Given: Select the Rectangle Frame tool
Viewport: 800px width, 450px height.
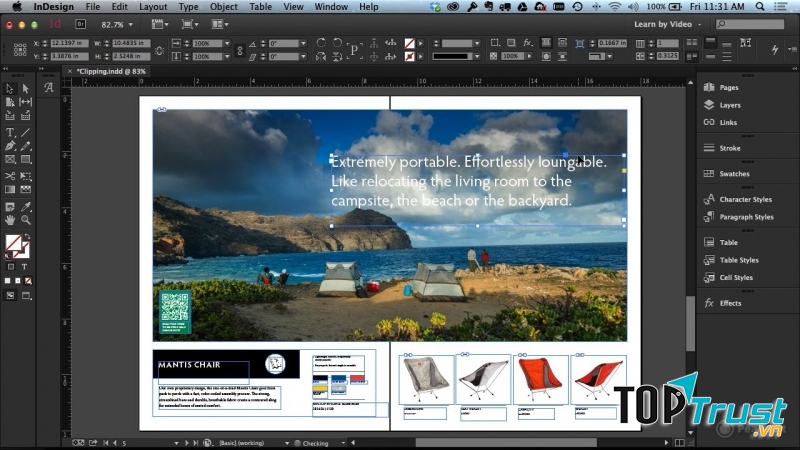Looking at the screenshot, I should (x=10, y=160).
